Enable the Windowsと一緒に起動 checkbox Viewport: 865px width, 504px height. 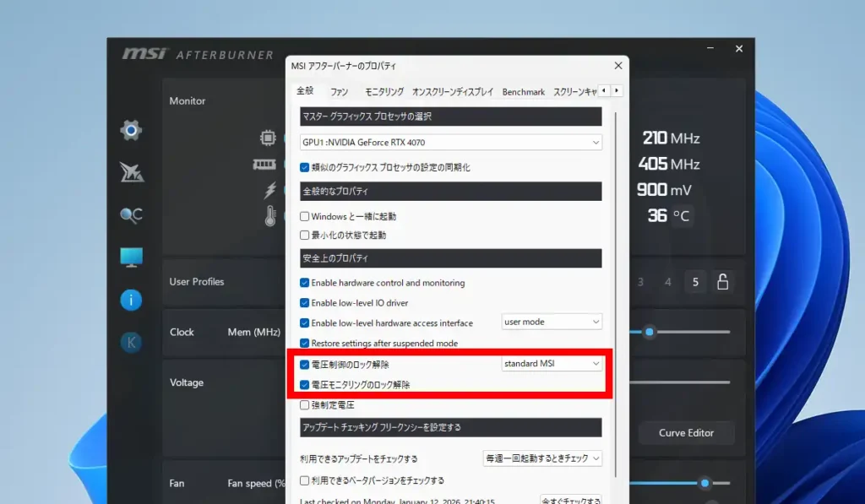(304, 216)
